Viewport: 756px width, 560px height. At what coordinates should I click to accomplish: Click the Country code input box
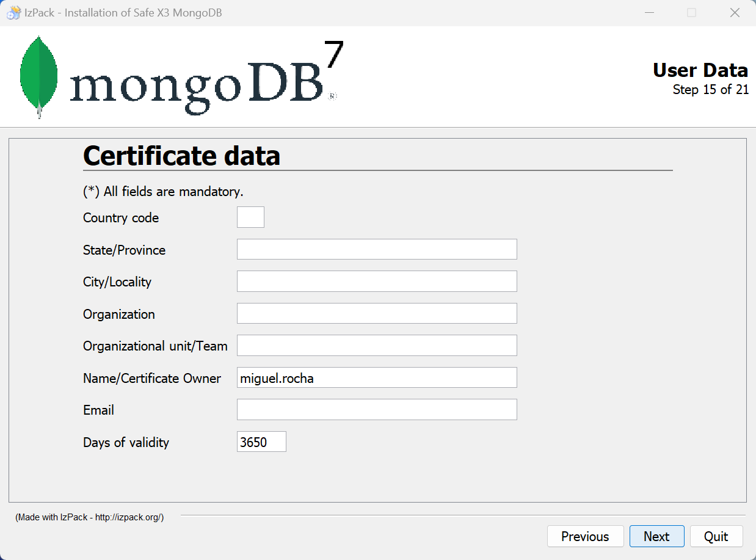point(250,217)
